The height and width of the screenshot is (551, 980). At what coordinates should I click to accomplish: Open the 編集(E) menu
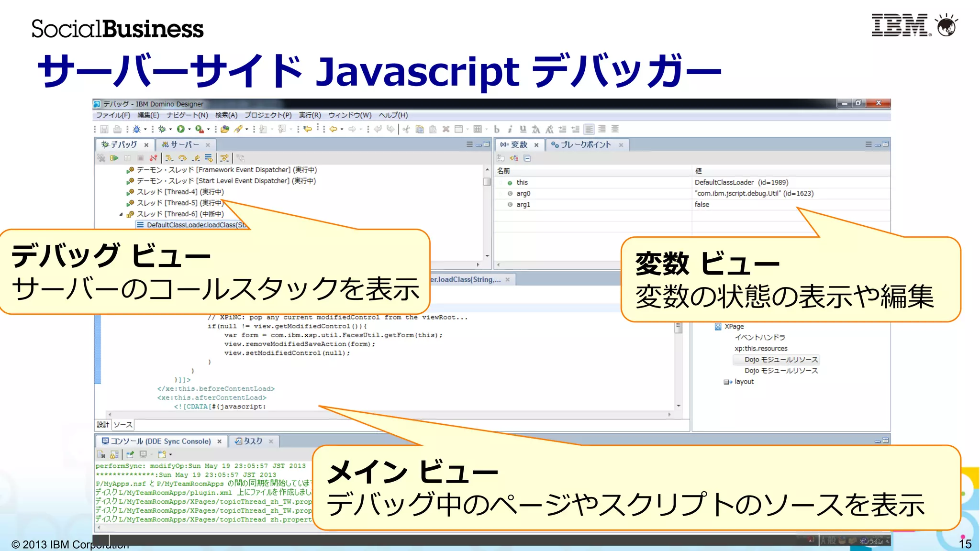(148, 115)
